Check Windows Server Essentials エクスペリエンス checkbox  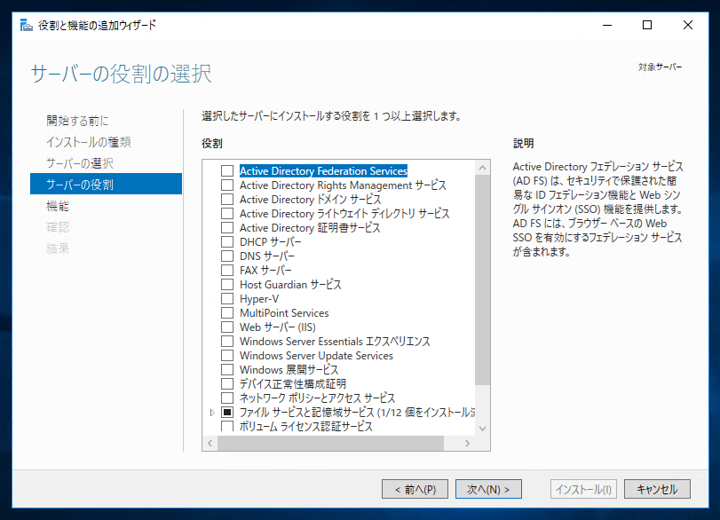point(227,341)
